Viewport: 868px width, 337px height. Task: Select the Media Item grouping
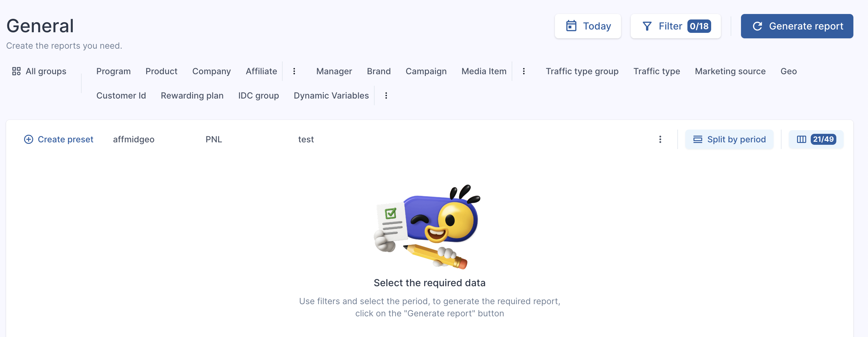(484, 71)
